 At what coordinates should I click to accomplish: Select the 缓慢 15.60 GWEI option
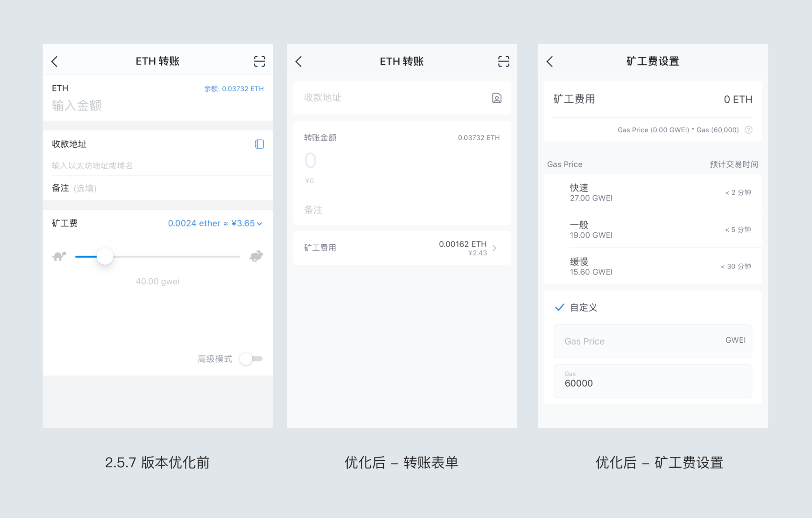[x=653, y=266]
